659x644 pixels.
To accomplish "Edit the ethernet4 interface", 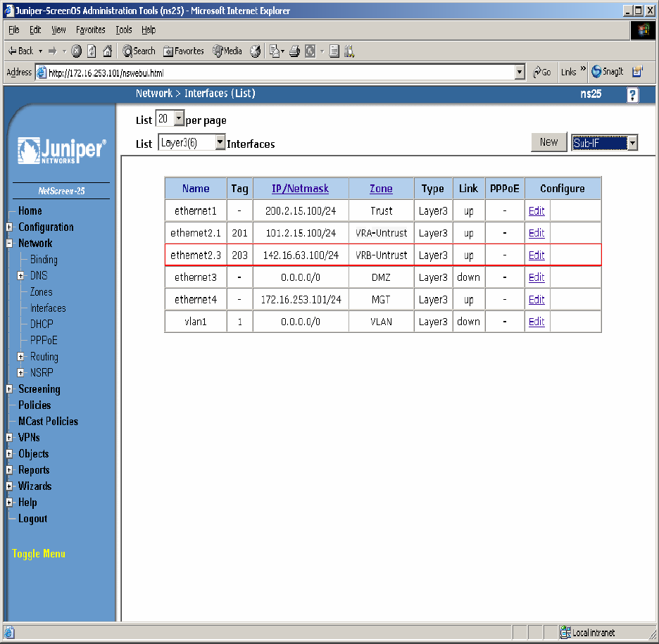I will (536, 300).
